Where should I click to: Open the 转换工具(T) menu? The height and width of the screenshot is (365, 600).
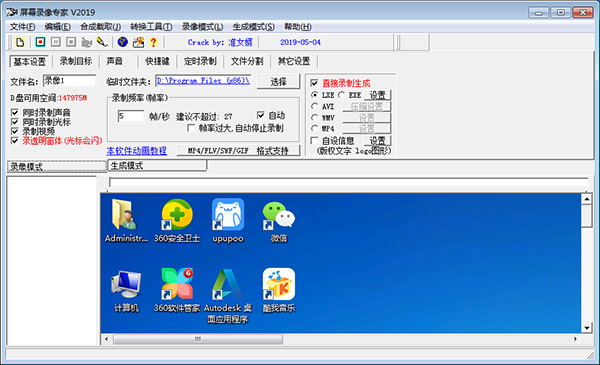click(151, 27)
